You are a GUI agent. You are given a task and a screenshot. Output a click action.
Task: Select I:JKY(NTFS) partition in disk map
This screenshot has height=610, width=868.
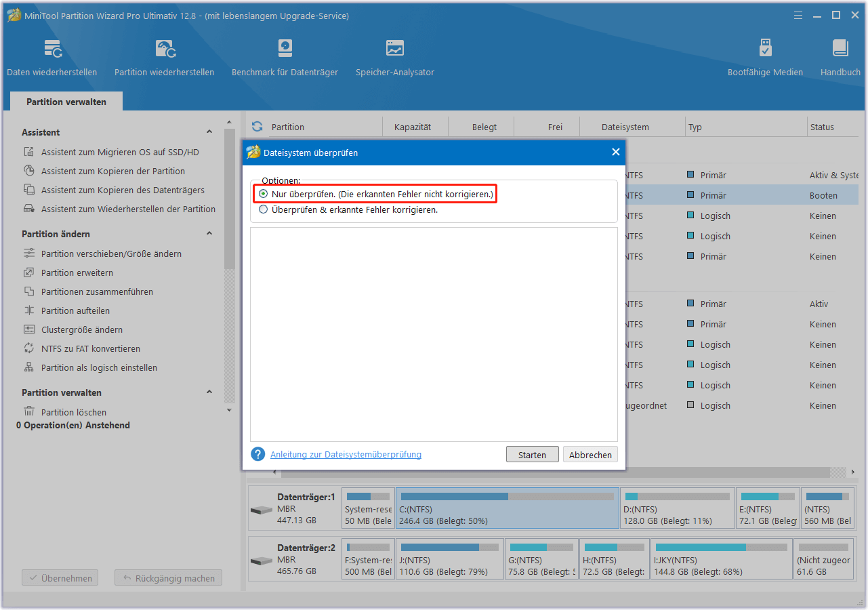(x=722, y=560)
